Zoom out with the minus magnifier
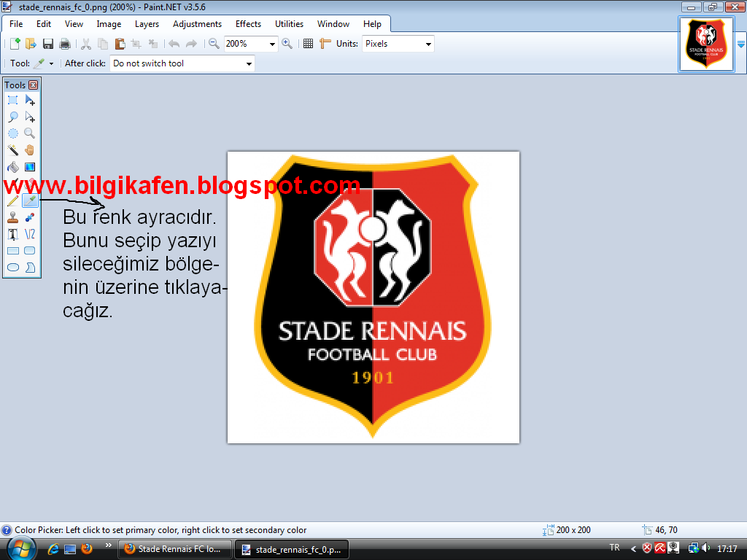747x560 pixels. pos(214,44)
